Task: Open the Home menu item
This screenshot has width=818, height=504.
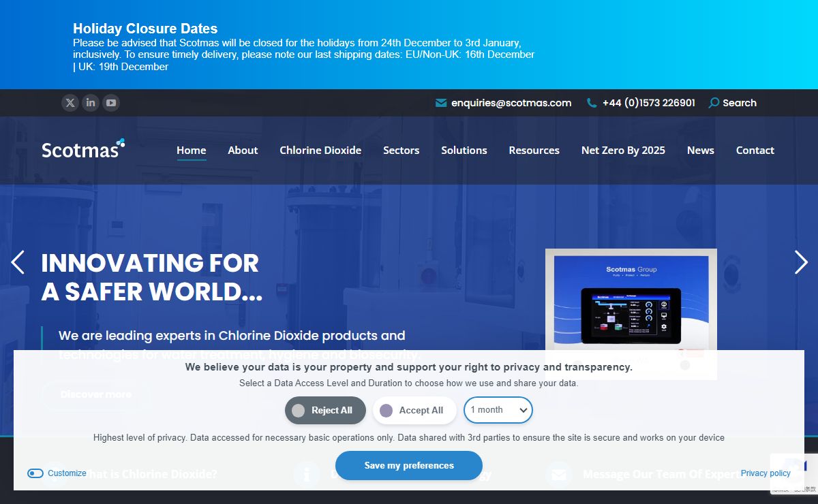Action: click(192, 151)
